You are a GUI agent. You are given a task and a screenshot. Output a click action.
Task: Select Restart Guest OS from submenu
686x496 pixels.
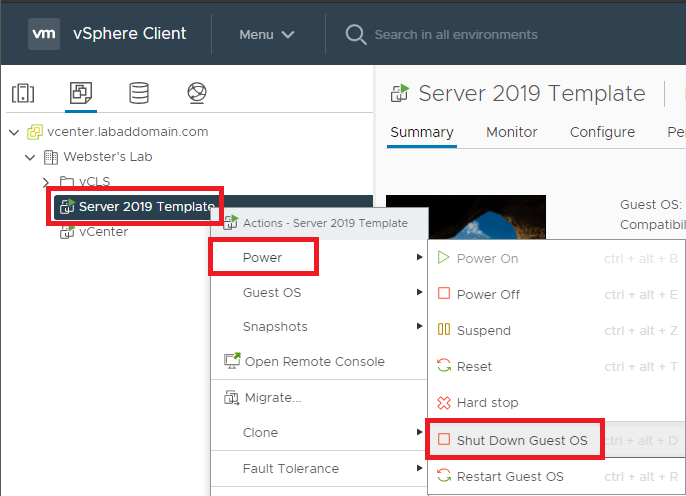510,476
